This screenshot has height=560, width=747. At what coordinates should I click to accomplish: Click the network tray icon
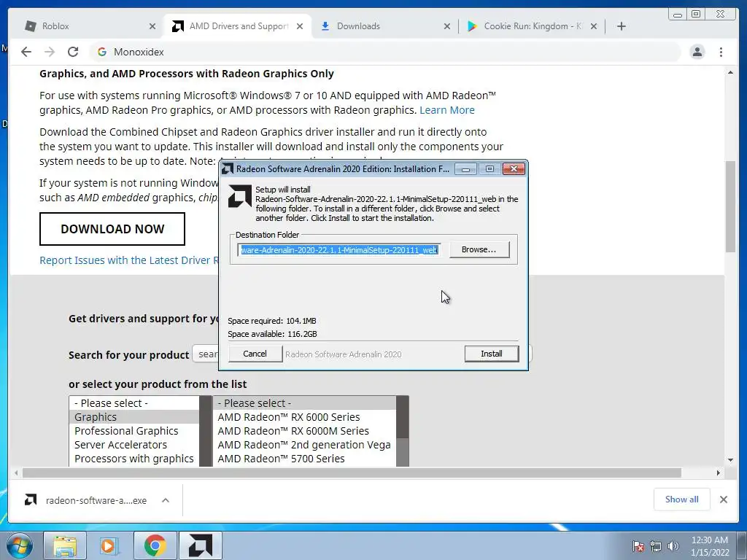pyautogui.click(x=656, y=546)
